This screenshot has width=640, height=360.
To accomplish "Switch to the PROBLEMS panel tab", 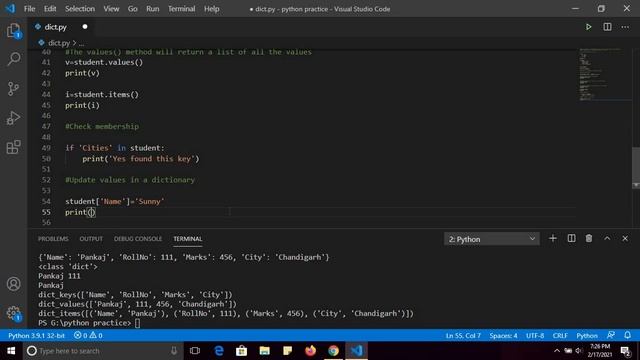I will 53,239.
